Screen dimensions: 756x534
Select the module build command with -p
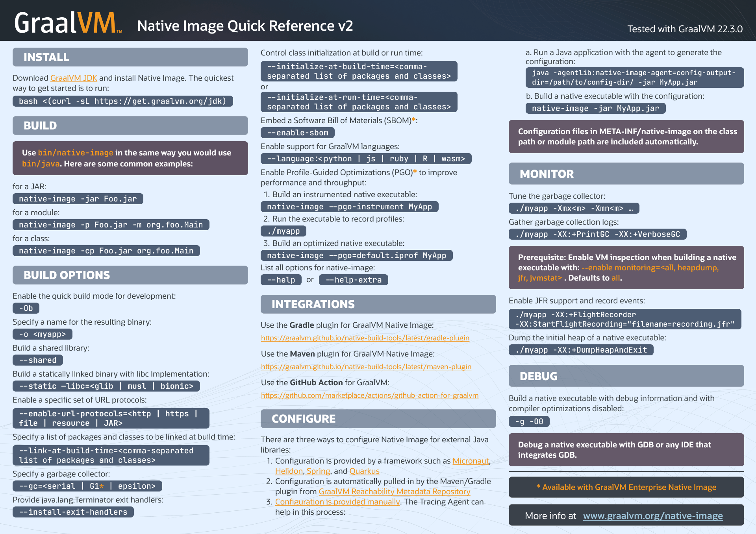pos(111,225)
